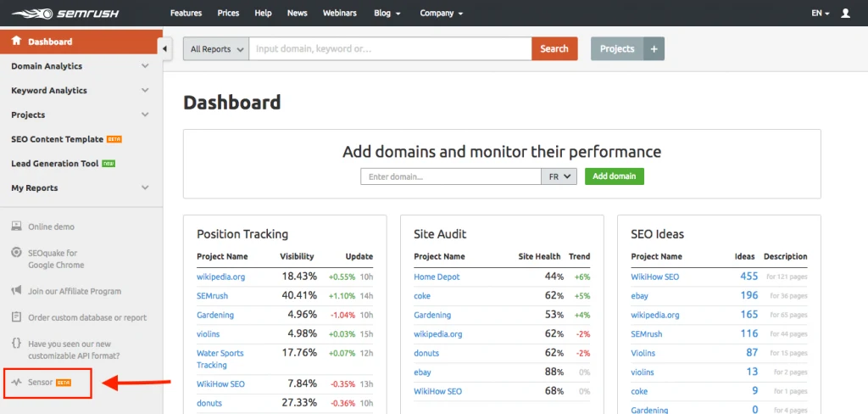868x414 pixels.
Task: Click the custom database document icon
Action: click(17, 317)
